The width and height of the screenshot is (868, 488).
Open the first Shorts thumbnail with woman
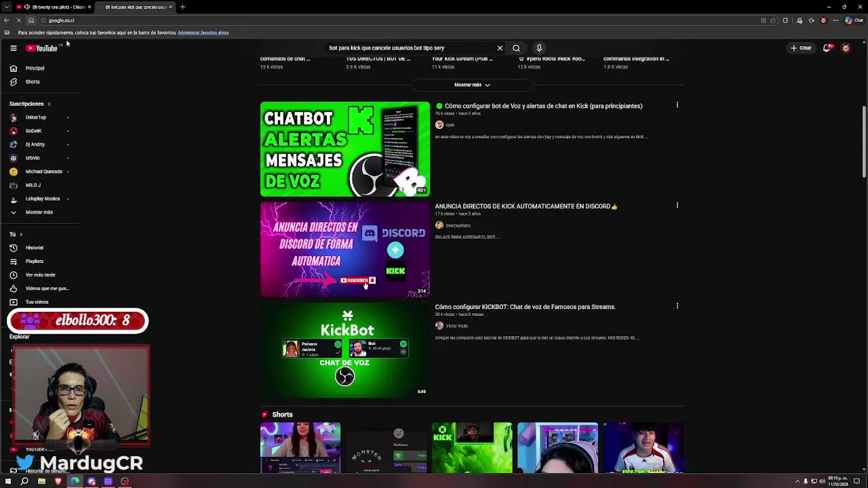coord(300,447)
